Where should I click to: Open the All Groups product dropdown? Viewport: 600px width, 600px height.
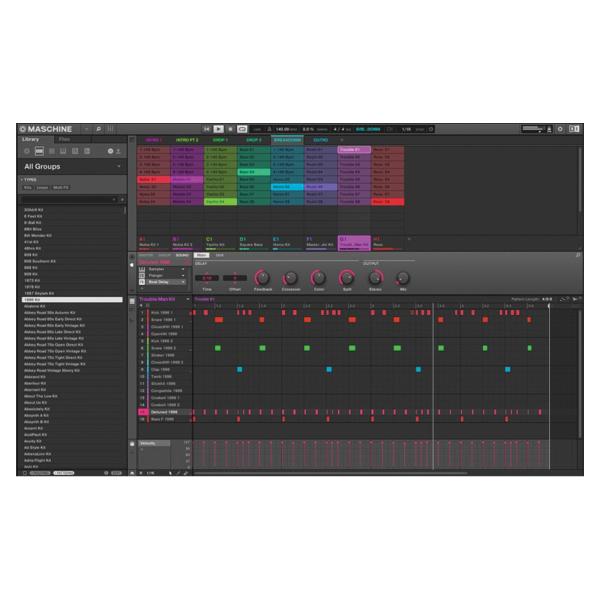[x=72, y=166]
